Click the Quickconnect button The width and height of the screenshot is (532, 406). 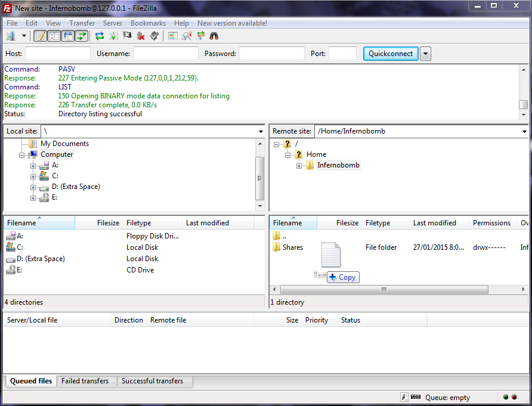coord(391,54)
